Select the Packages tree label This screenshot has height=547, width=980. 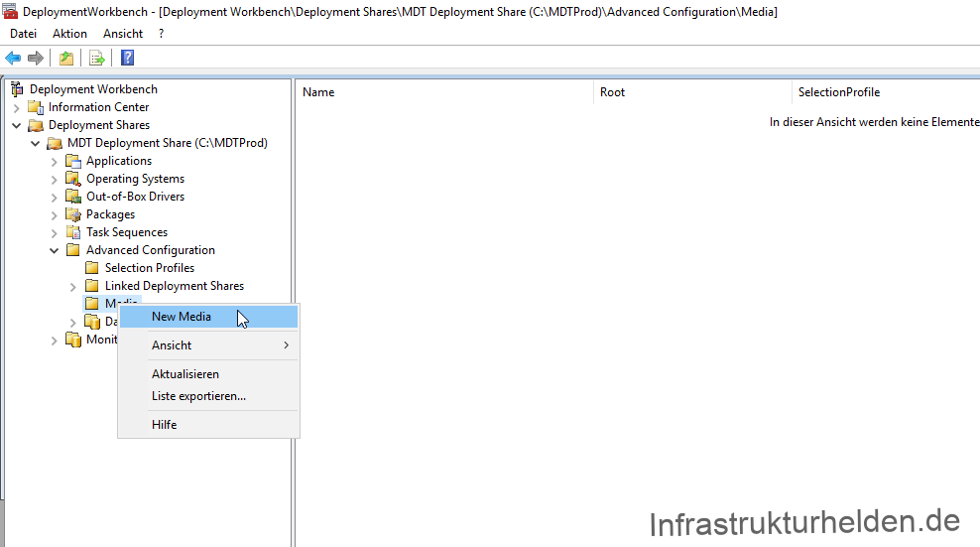[111, 214]
